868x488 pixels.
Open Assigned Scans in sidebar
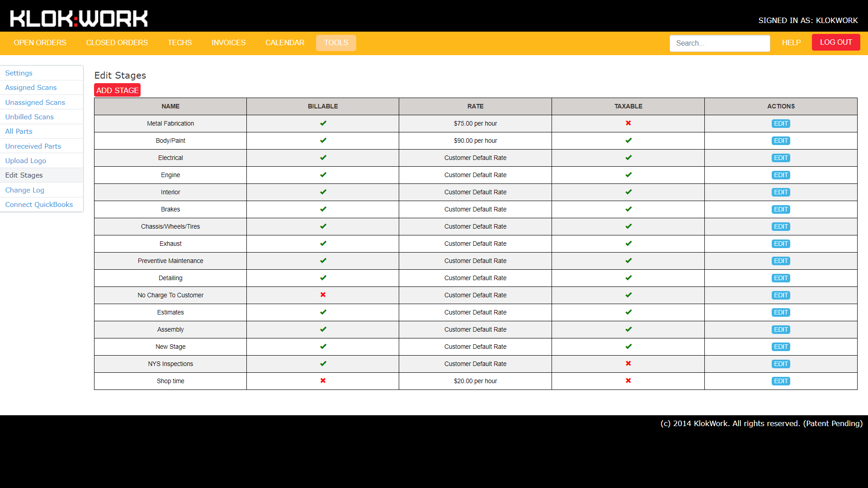[x=42, y=88]
